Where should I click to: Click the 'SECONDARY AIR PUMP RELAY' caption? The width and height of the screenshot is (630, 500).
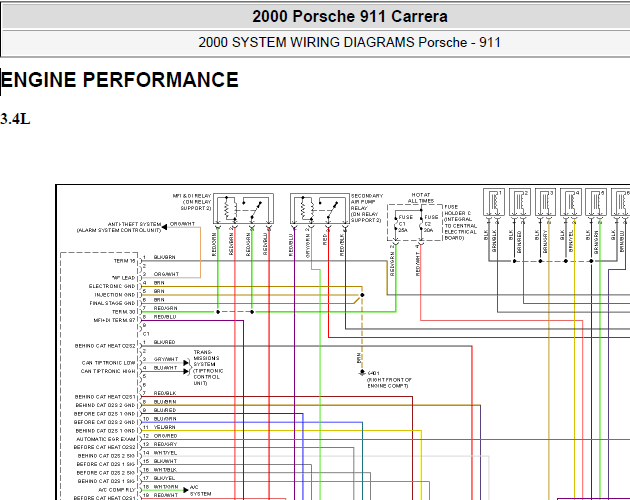click(366, 208)
